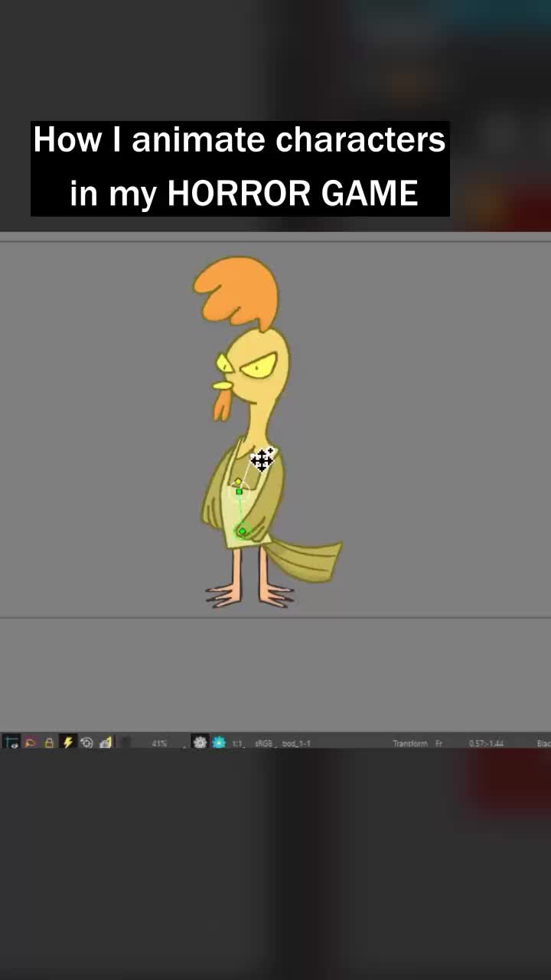The width and height of the screenshot is (551, 980).
Task: Click the green diamond bone control on torso
Action: pyautogui.click(x=243, y=531)
